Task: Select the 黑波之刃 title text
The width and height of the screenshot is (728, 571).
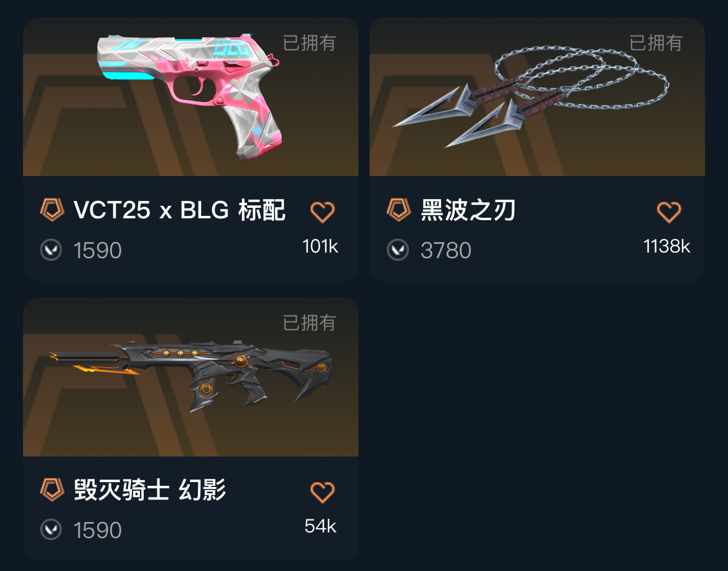Action: pyautogui.click(x=468, y=210)
